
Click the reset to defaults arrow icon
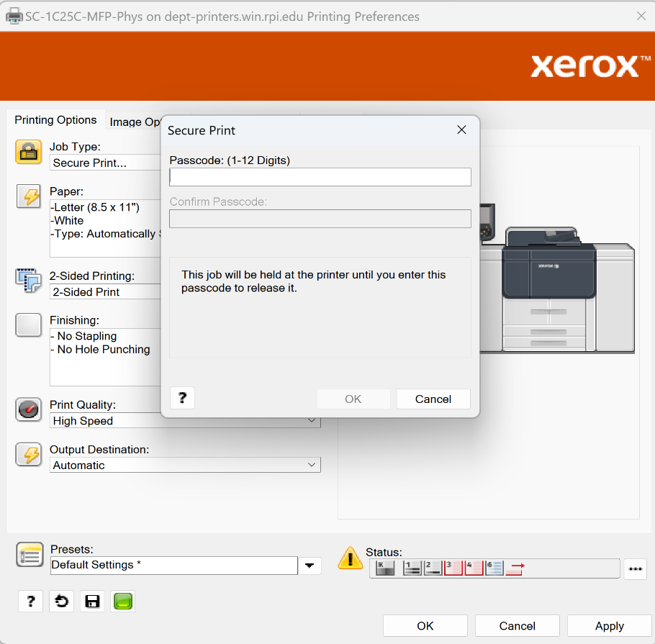point(61,602)
